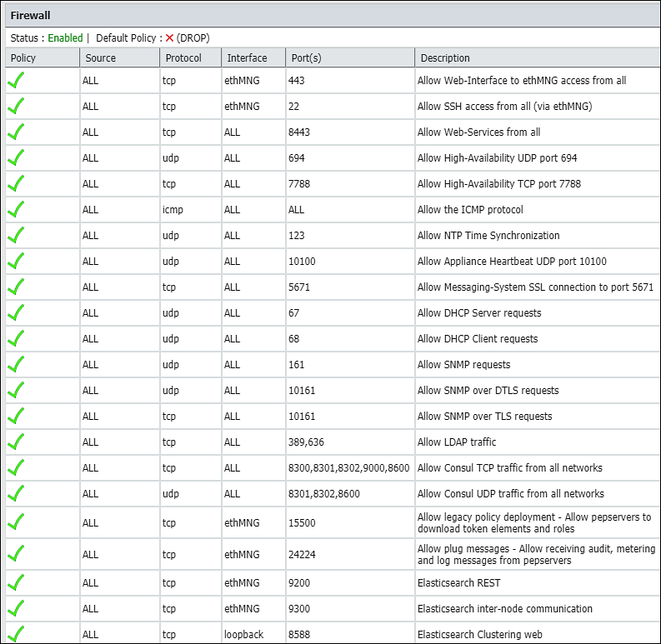The width and height of the screenshot is (661, 644).
Task: Click 'Allow Web-Services from all' description
Action: pyautogui.click(x=479, y=132)
